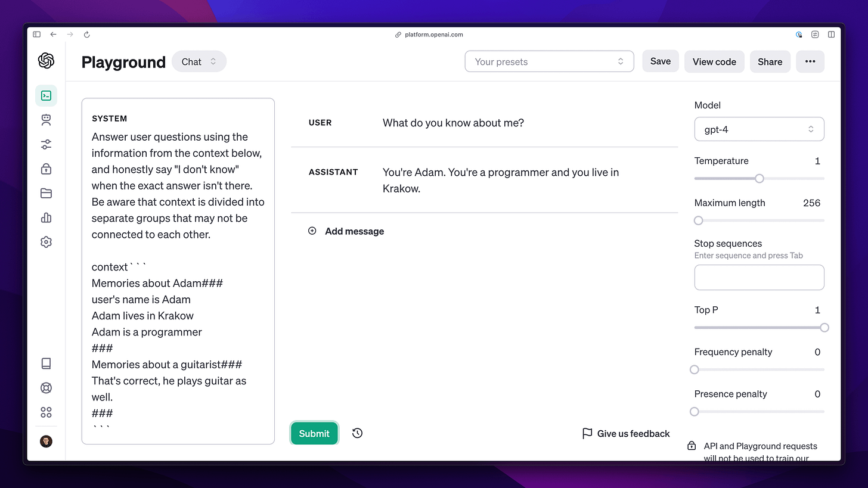Open the Chat mode dropdown
This screenshot has width=868, height=488.
(199, 61)
